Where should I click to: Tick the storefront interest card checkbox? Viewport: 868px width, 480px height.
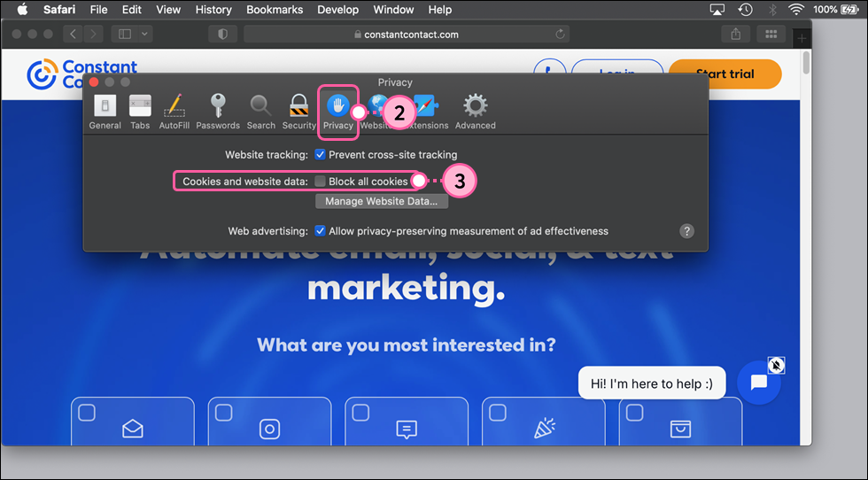[634, 413]
